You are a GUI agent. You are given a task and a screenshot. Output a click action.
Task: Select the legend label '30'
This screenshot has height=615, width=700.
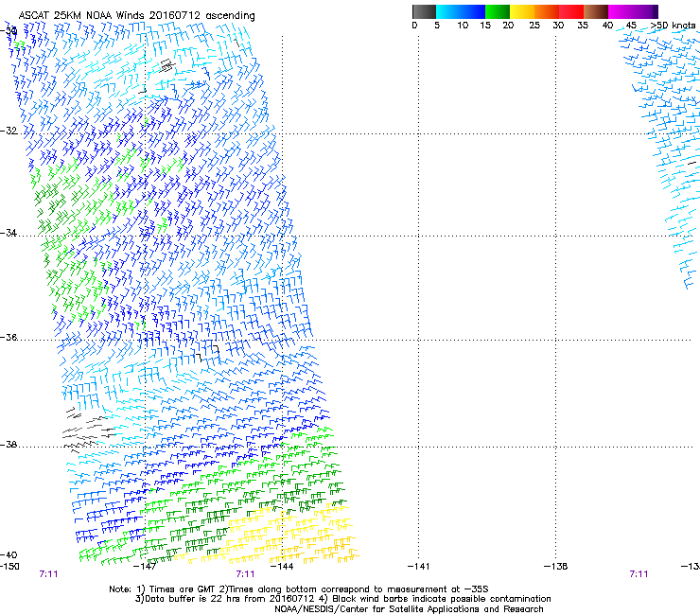(558, 26)
